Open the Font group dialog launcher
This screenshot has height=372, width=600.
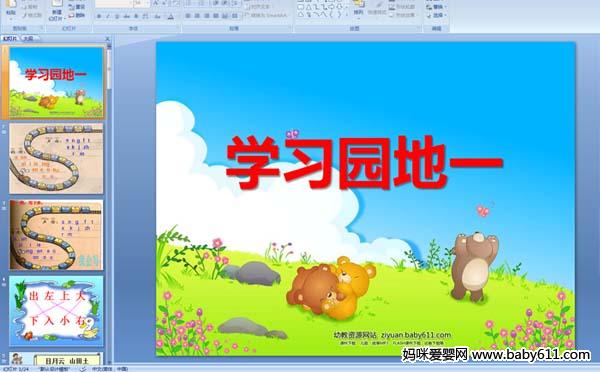coord(178,29)
